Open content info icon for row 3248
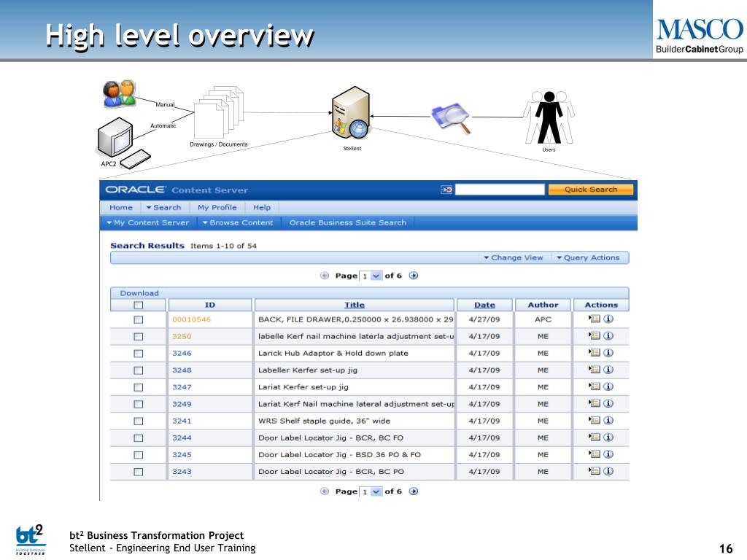The width and height of the screenshot is (747, 560). tap(608, 370)
